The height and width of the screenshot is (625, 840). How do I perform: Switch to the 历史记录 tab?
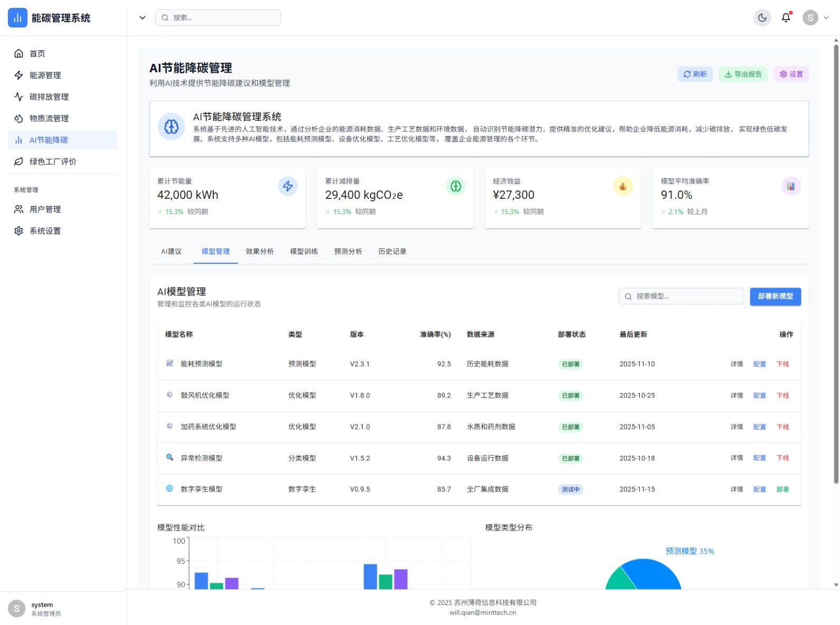pos(392,252)
